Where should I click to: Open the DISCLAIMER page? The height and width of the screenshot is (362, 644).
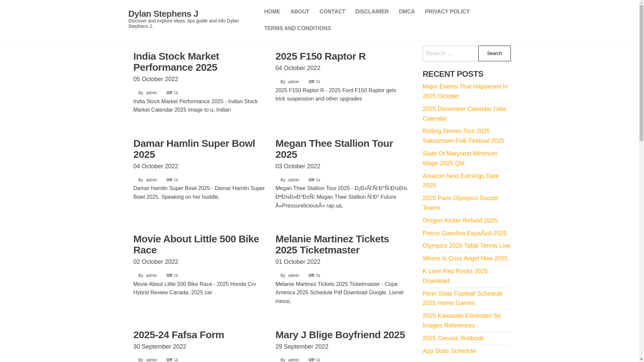[372, 12]
